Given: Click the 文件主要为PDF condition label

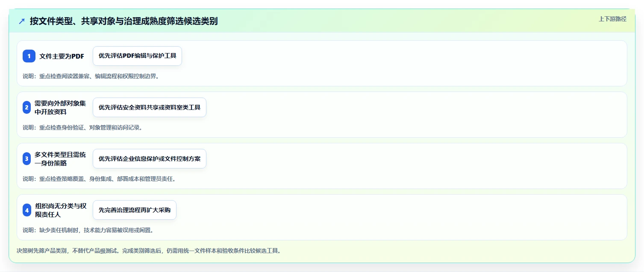Looking at the screenshot, I should (62, 56).
